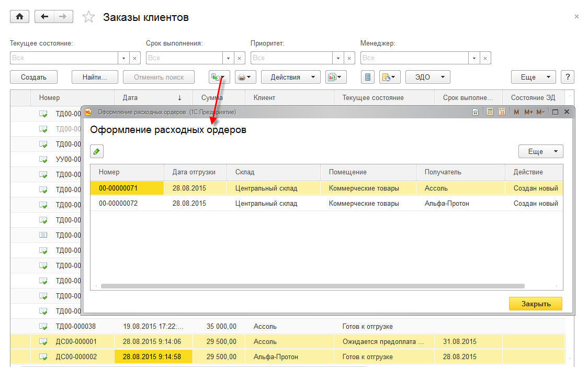Clear the Срок выполнения filter field
Screen dimensions: 588x367
point(240,58)
